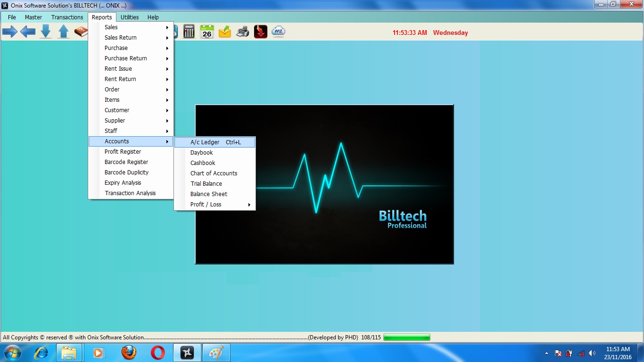
Task: Click the volume speaker tray icon
Action: pos(592,353)
